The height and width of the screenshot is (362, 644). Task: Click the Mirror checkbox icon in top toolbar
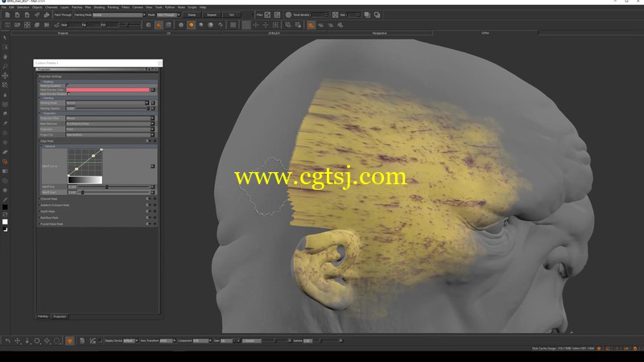point(267,14)
